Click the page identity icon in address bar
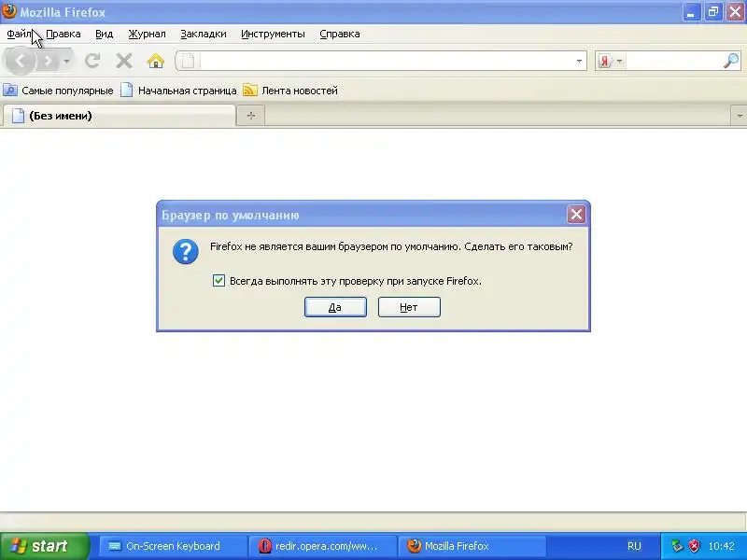 189,61
